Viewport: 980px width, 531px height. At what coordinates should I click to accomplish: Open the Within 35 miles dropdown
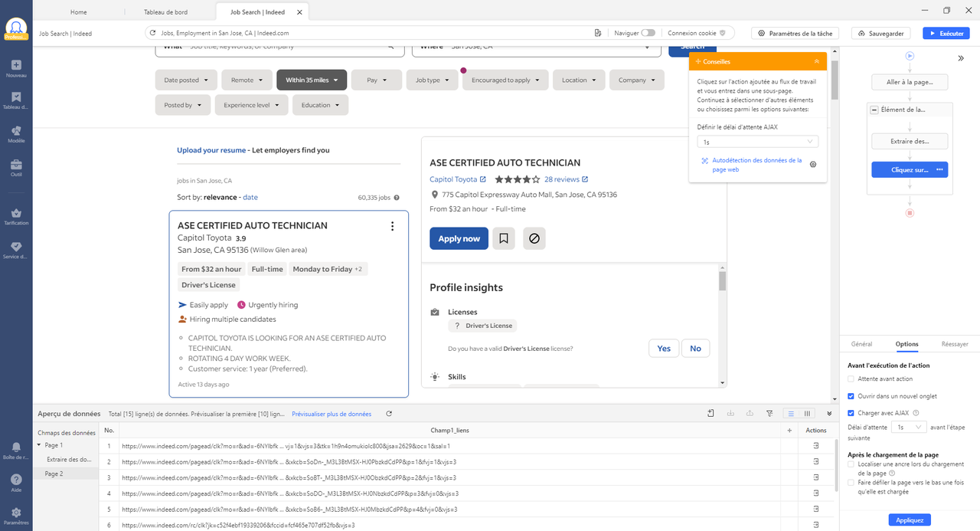pos(312,80)
